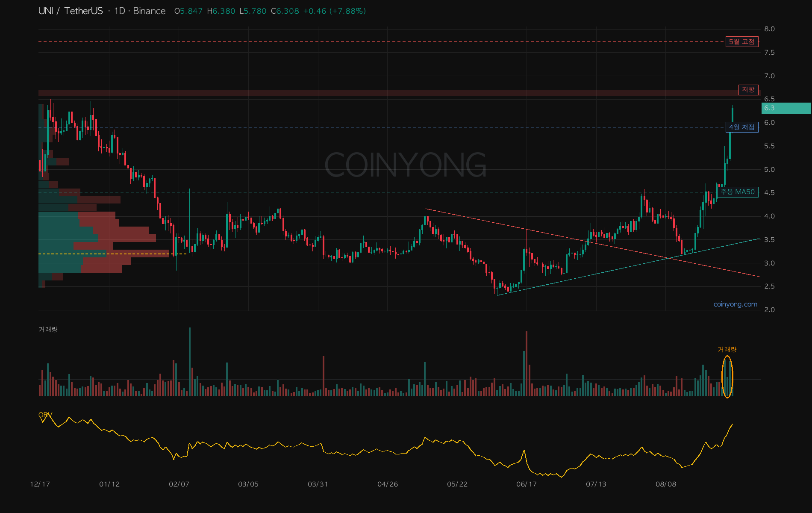This screenshot has height=513, width=812.
Task: Click the 8.0 price axis label
Action: click(769, 29)
